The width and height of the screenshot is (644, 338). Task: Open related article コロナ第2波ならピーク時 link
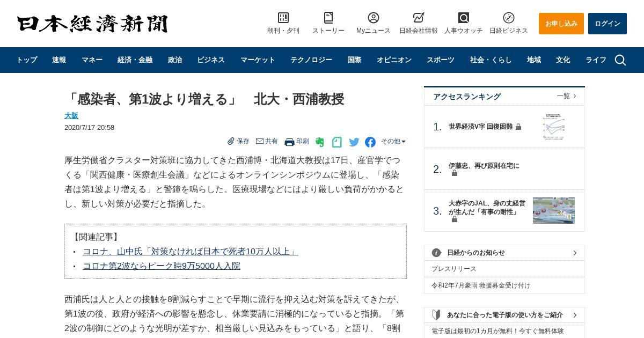click(162, 266)
